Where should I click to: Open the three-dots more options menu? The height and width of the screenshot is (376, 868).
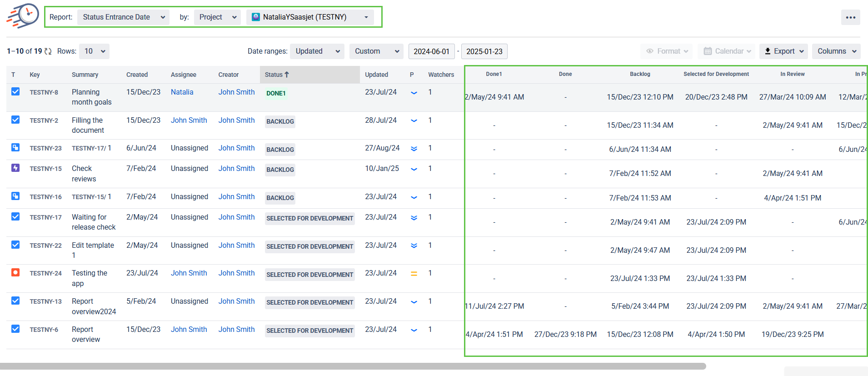[x=850, y=18]
